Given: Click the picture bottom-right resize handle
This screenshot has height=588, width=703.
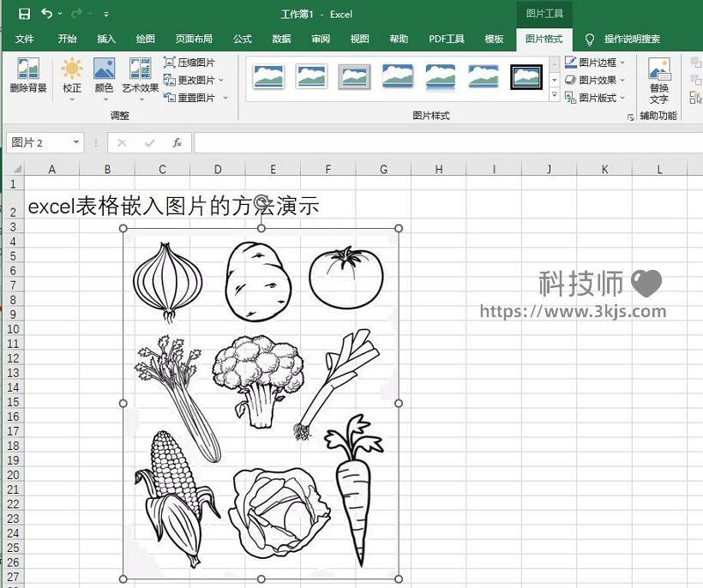Looking at the screenshot, I should 399,579.
